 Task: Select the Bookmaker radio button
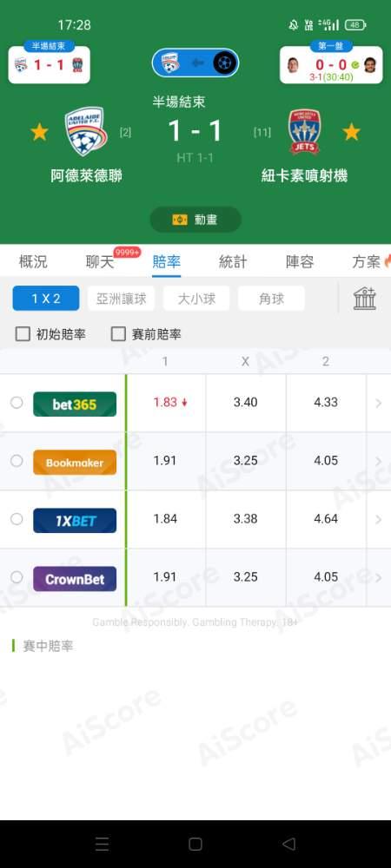(17, 461)
